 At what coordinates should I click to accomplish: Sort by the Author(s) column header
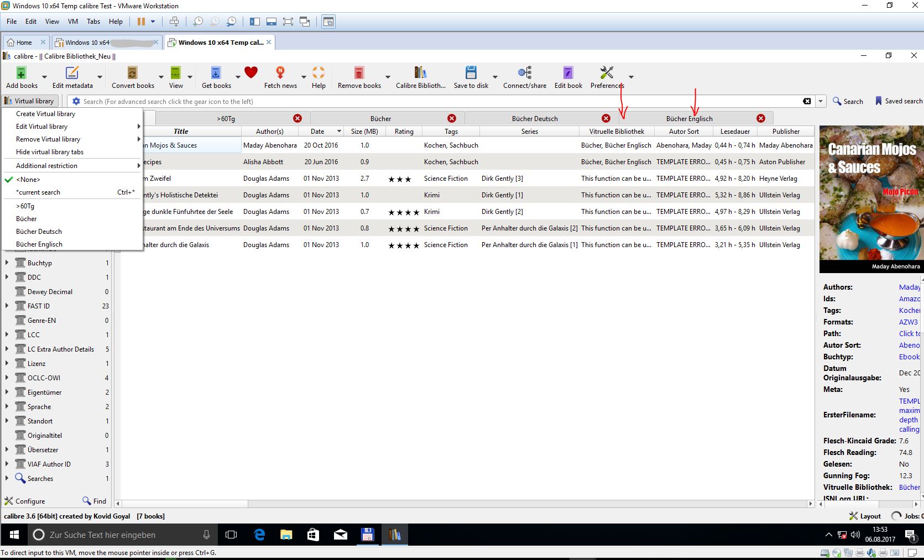[x=270, y=132]
